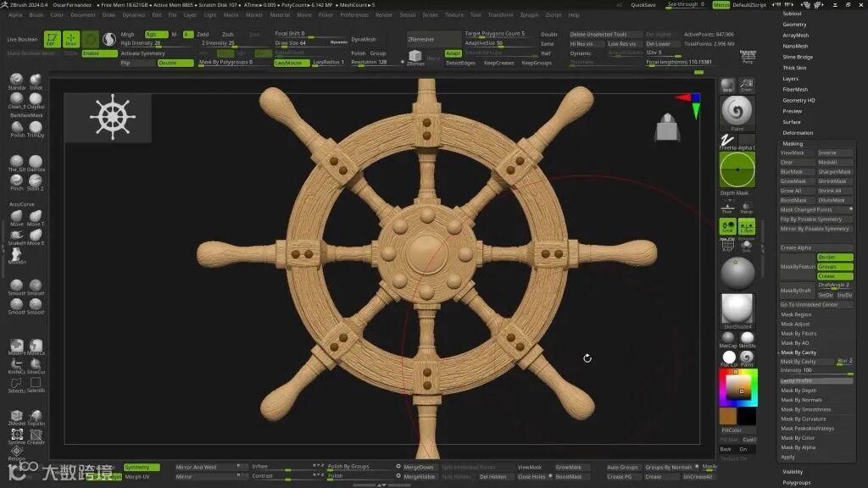
Task: Select the SliceCurve brush icon
Action: coord(36,364)
